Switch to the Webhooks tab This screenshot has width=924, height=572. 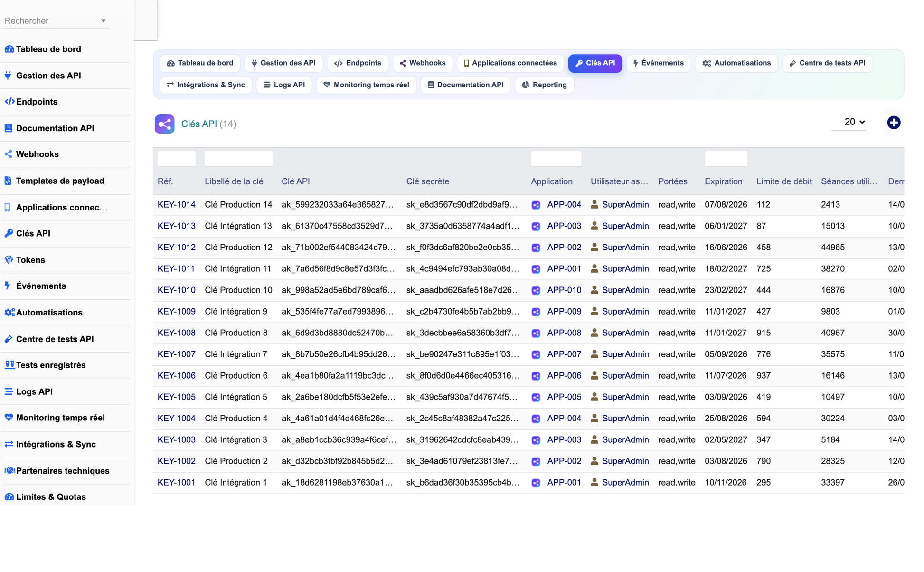(422, 63)
